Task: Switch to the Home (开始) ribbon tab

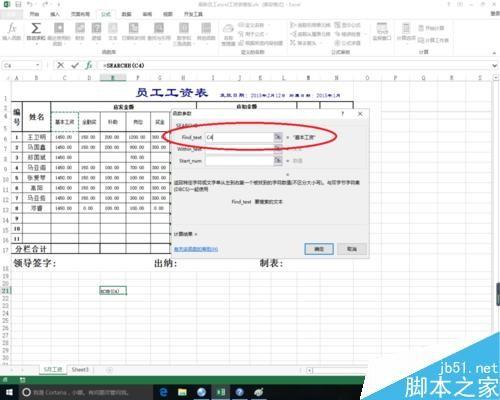Action: pyautogui.click(x=34, y=14)
